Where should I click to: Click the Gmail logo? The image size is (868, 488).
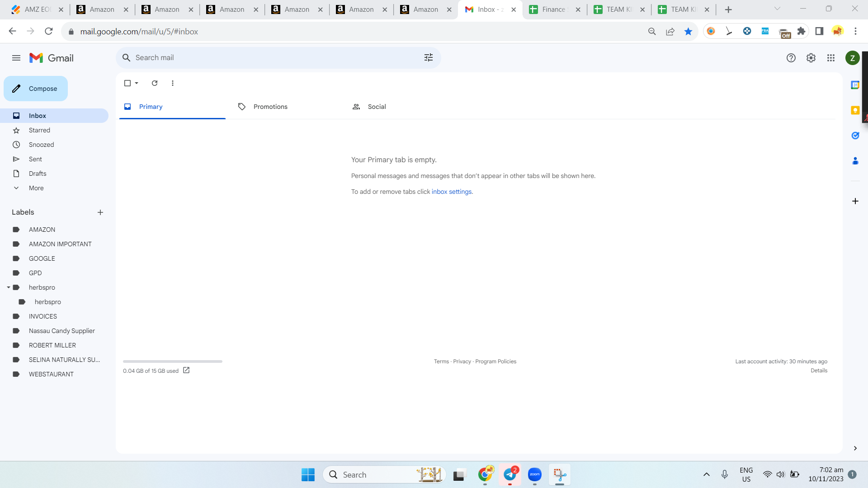click(51, 58)
